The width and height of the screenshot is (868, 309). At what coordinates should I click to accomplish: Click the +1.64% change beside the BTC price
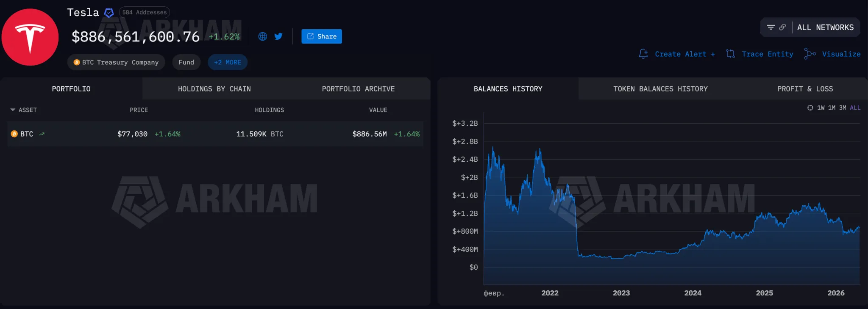(x=167, y=134)
